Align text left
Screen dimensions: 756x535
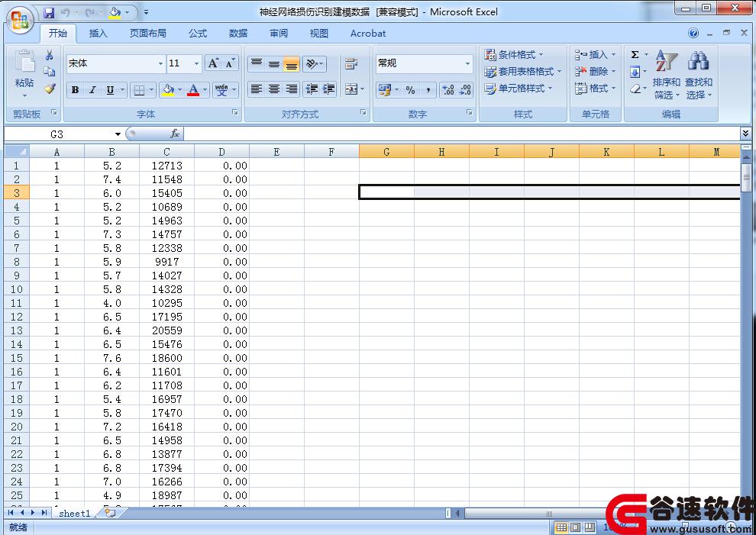(257, 89)
